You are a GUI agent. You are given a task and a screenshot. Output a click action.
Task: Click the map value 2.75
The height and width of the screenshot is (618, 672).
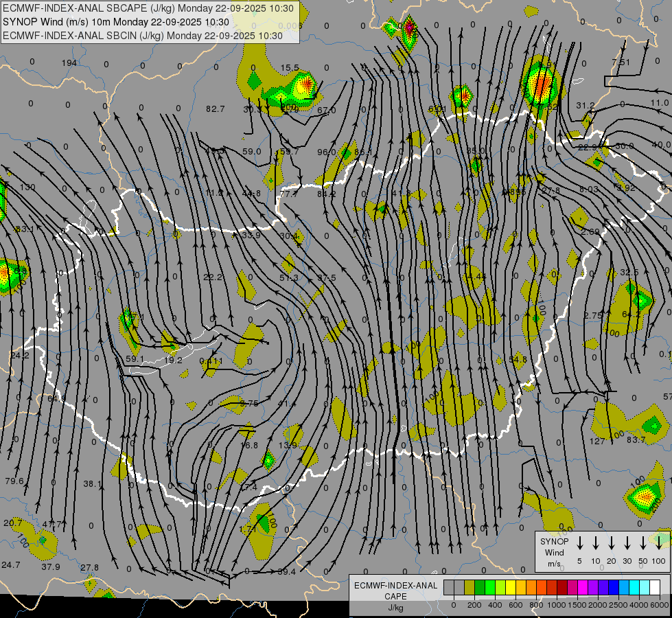click(593, 315)
